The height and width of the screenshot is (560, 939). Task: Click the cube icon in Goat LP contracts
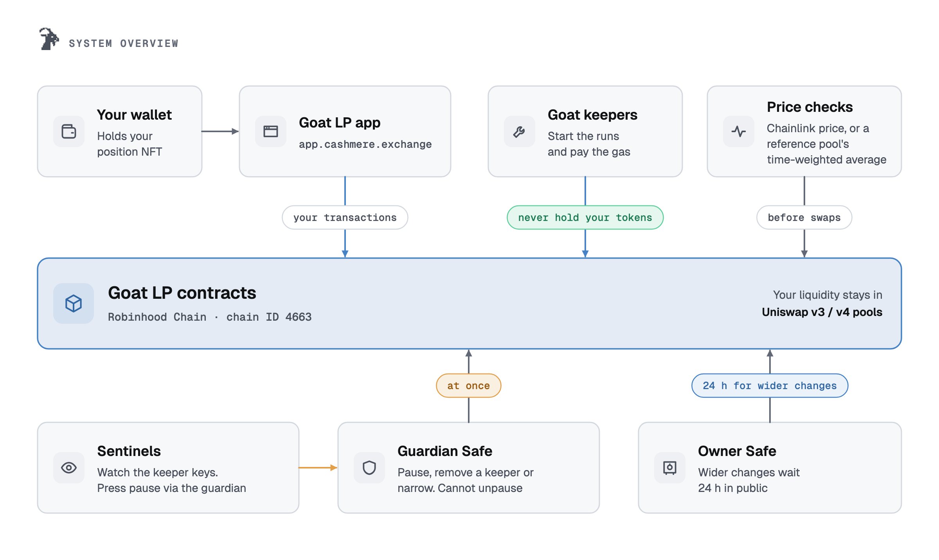coord(74,303)
